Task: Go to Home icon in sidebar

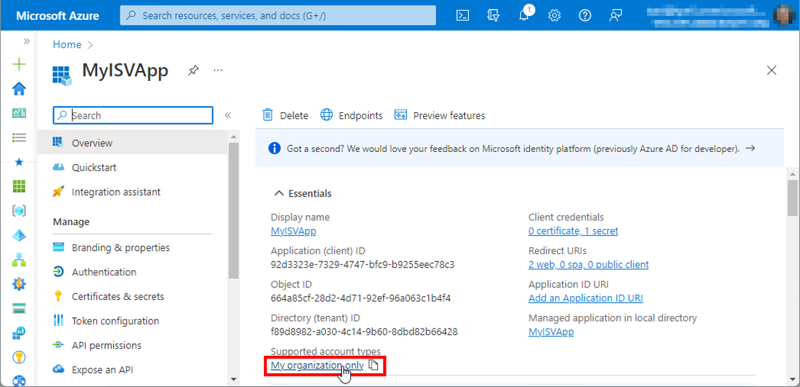Action: (19, 89)
